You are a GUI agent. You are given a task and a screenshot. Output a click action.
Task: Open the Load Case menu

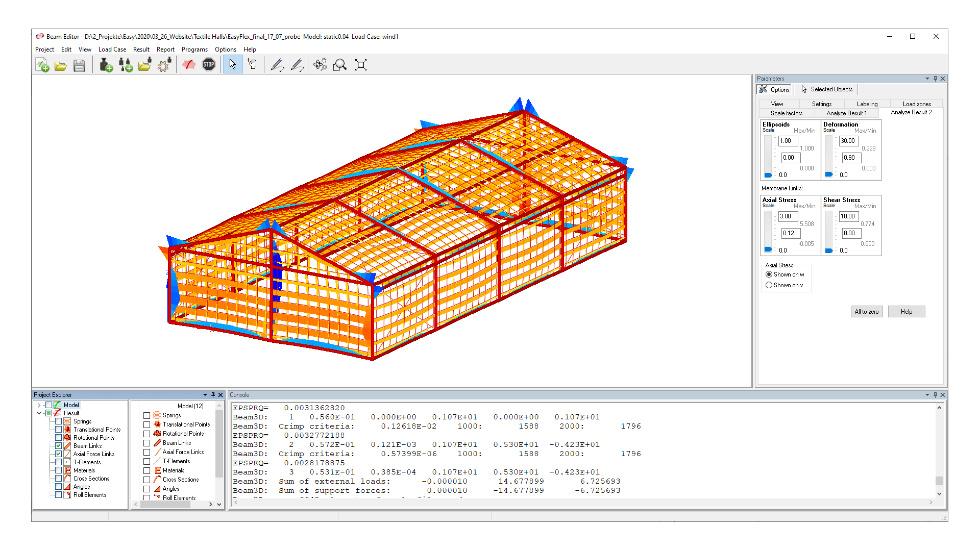pyautogui.click(x=112, y=49)
